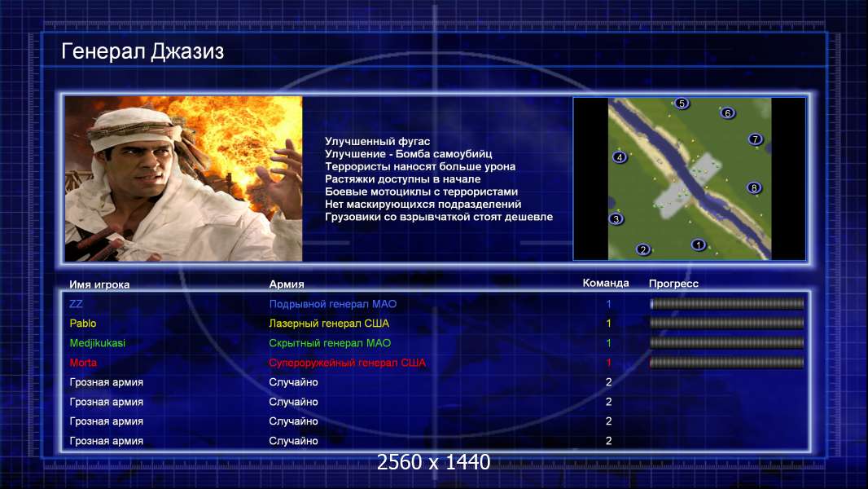The height and width of the screenshot is (489, 868).
Task: Click 'Подрывной генерал МАО' army entry
Action: click(x=333, y=303)
